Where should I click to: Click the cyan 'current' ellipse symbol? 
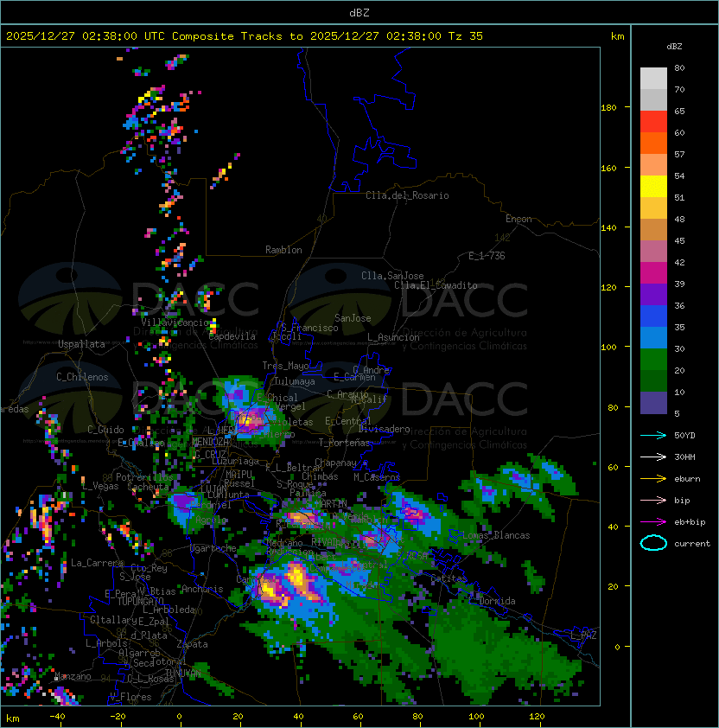[653, 543]
